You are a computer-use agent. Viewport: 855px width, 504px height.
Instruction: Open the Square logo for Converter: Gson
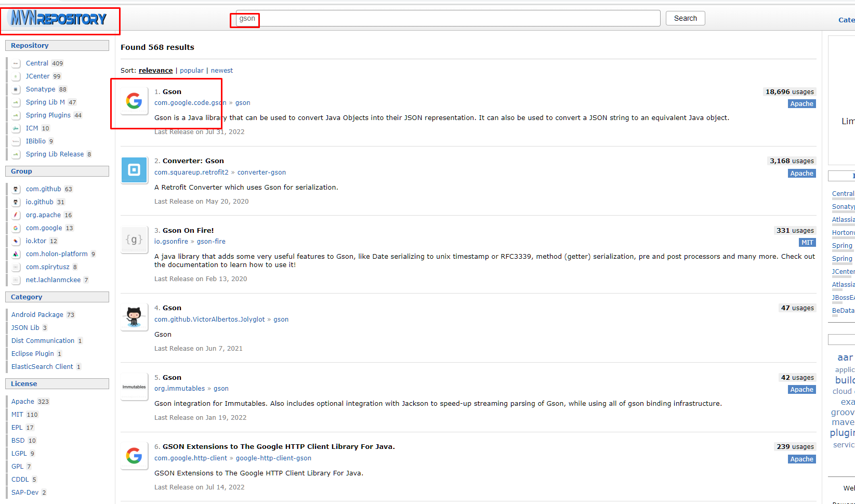point(134,170)
